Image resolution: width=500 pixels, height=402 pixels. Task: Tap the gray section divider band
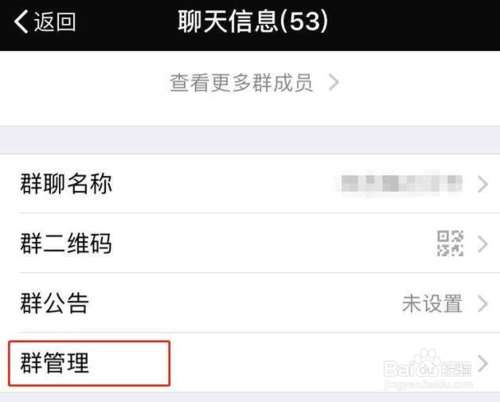(250, 140)
